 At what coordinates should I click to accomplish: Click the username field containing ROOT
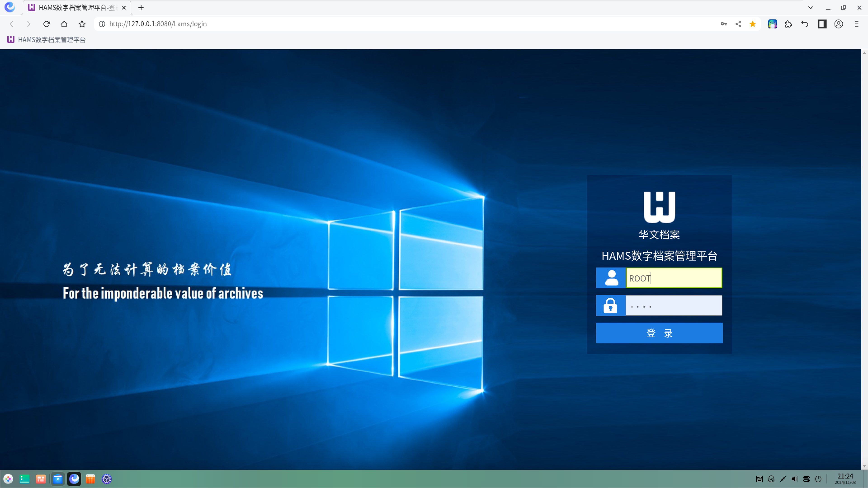[x=674, y=278]
